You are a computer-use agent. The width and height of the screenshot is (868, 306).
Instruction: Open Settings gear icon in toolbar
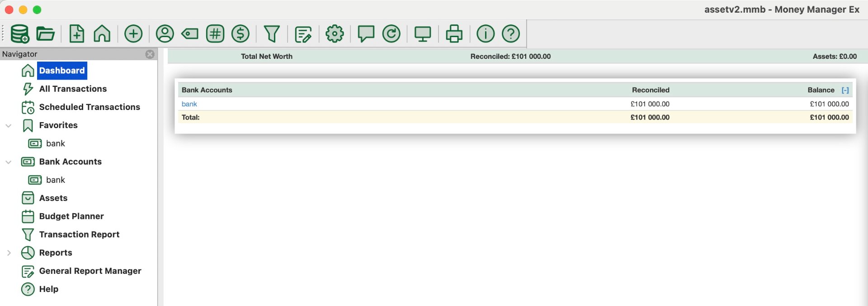[335, 33]
